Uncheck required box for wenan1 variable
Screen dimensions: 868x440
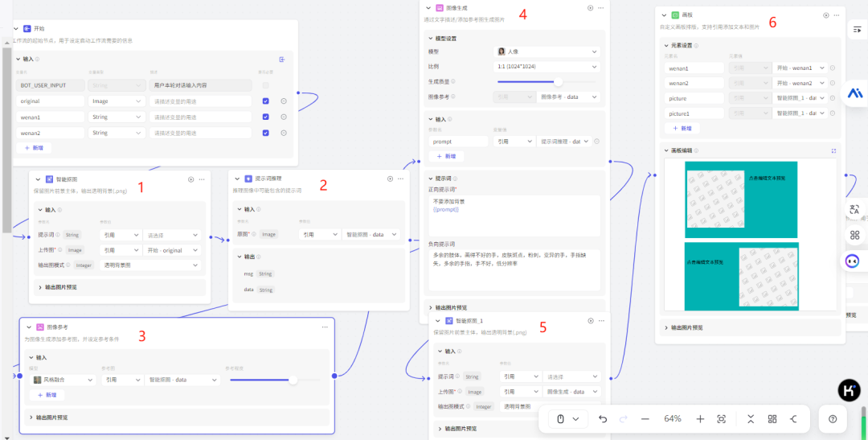(266, 117)
